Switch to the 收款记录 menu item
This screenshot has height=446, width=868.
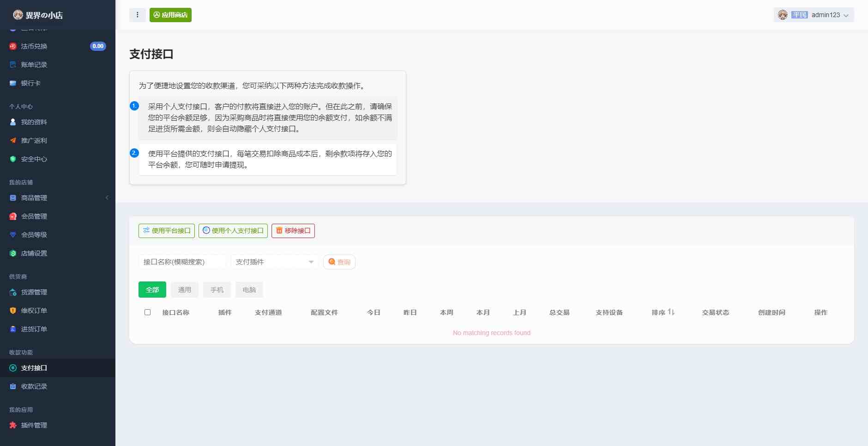pos(33,386)
